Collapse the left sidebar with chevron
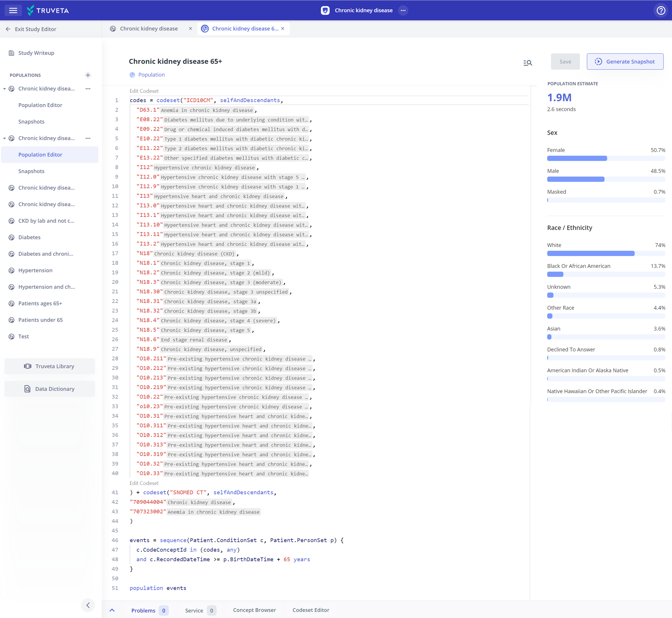Screen dimensions: 672x618 pos(88,605)
